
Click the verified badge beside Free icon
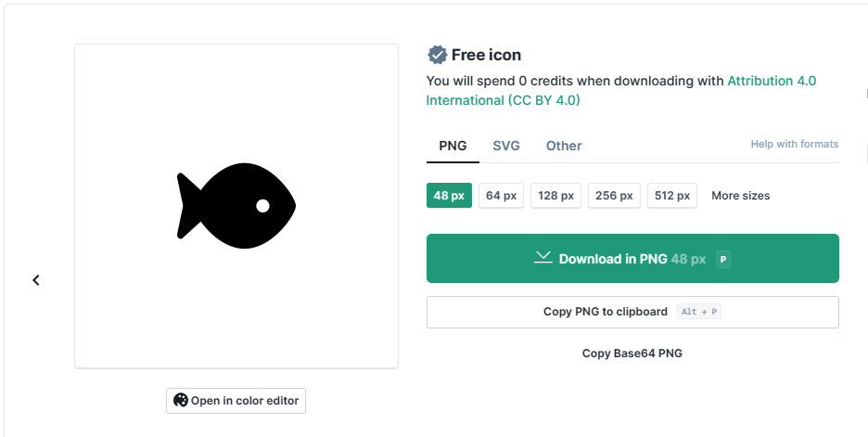coord(438,55)
